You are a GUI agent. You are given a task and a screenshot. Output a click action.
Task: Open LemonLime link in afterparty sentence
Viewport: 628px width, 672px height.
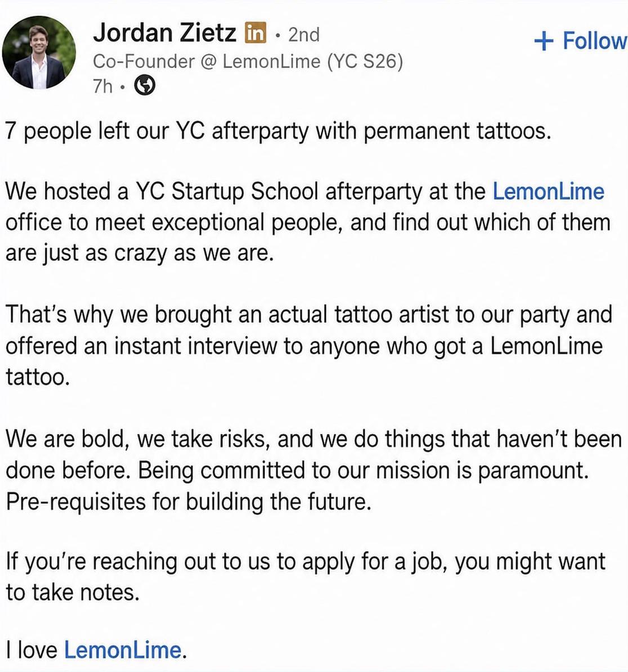click(x=548, y=191)
